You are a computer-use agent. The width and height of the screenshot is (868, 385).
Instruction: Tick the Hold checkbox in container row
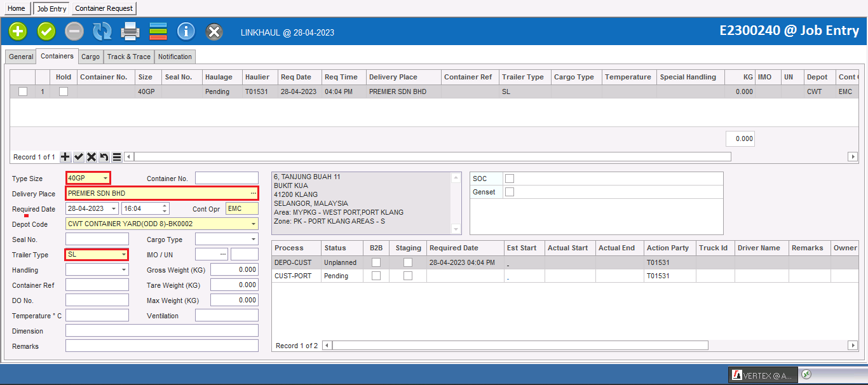pos(64,91)
